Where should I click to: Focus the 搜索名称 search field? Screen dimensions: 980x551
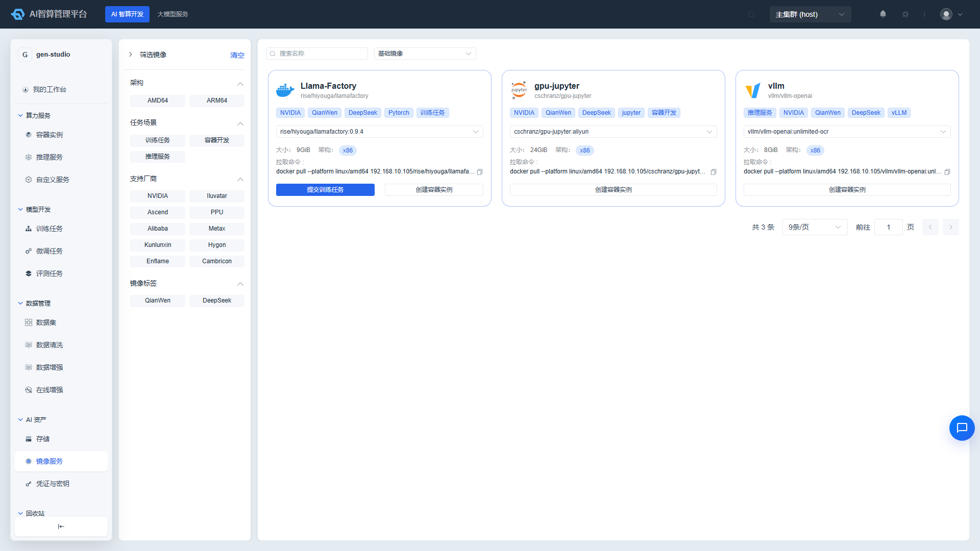317,54
